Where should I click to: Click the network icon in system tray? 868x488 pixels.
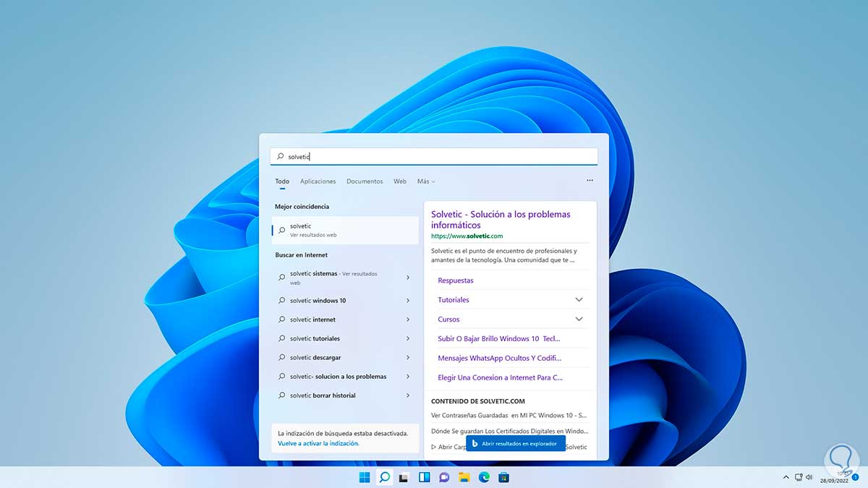pos(799,478)
